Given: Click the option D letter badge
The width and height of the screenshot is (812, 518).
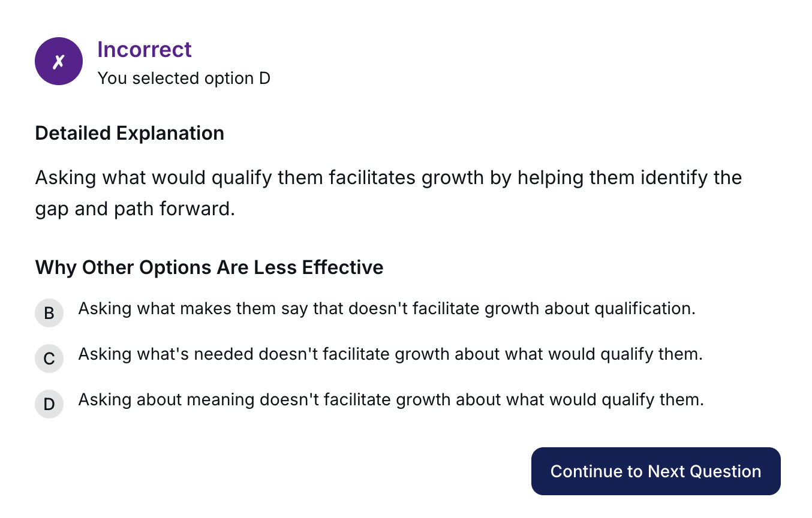Looking at the screenshot, I should click(49, 404).
